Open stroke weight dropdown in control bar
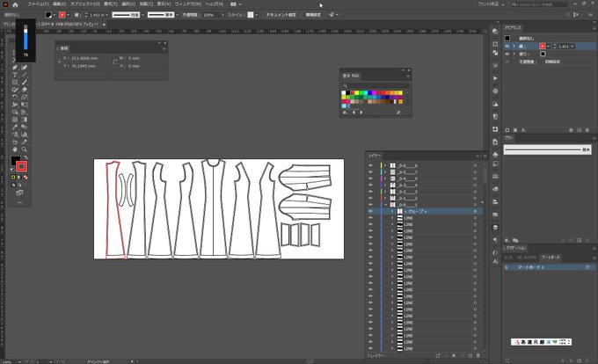The image size is (598, 364). (106, 15)
